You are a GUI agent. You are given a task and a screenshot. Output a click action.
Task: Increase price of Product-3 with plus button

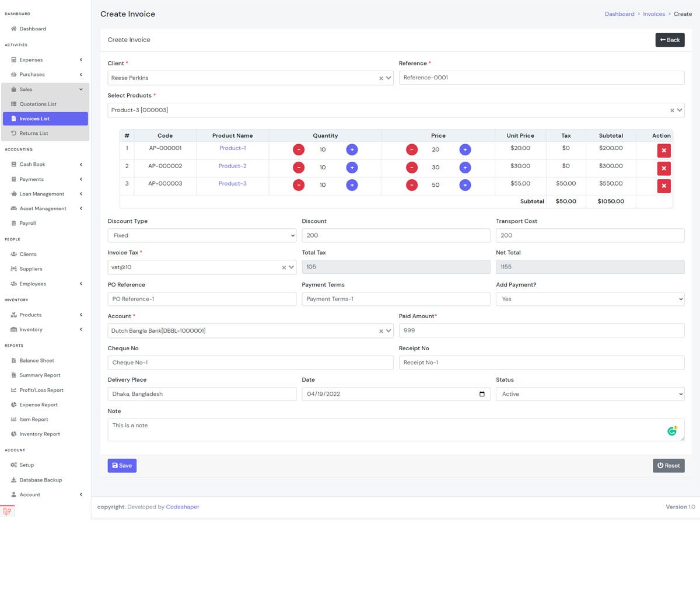pos(465,185)
